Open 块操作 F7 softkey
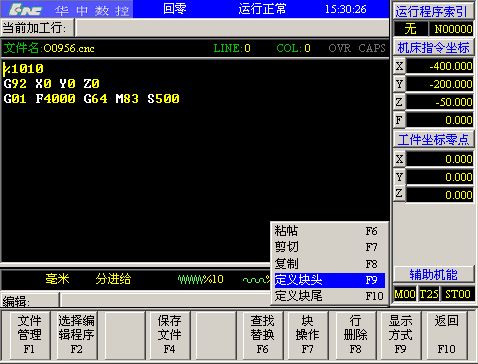 coord(308,335)
